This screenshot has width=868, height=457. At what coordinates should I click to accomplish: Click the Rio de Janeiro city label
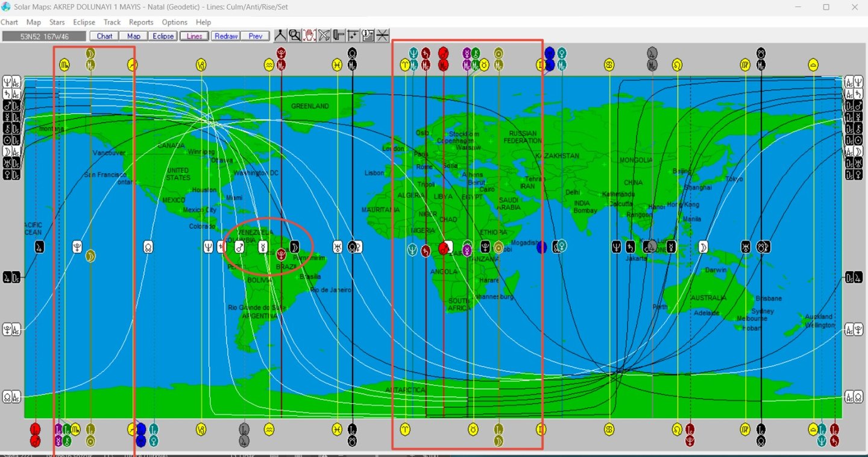[331, 290]
